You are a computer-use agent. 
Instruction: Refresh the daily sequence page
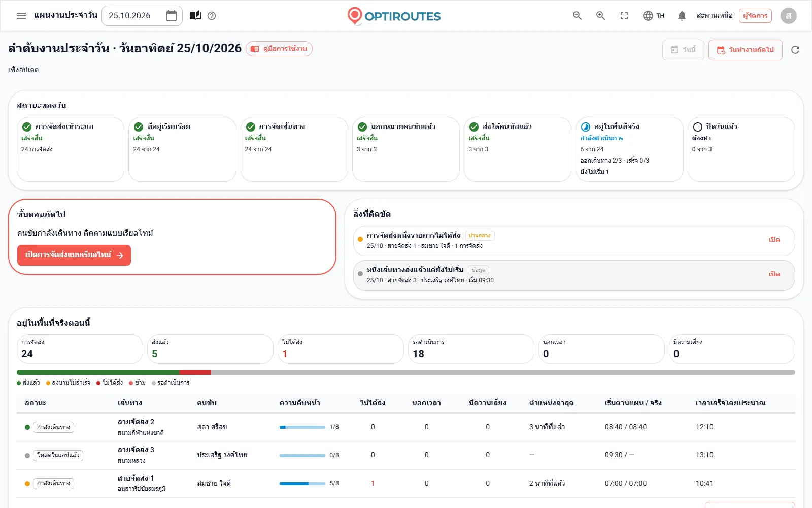click(795, 50)
